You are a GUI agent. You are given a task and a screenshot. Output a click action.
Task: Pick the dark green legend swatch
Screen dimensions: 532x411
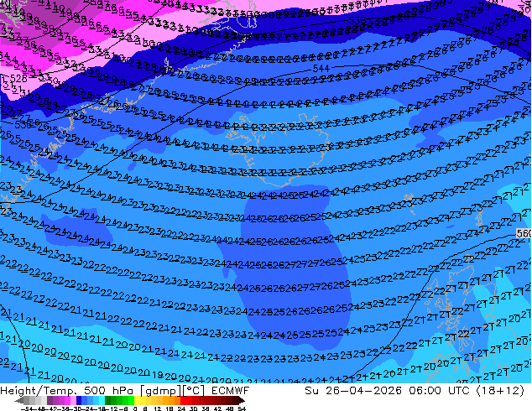pyautogui.click(x=108, y=401)
